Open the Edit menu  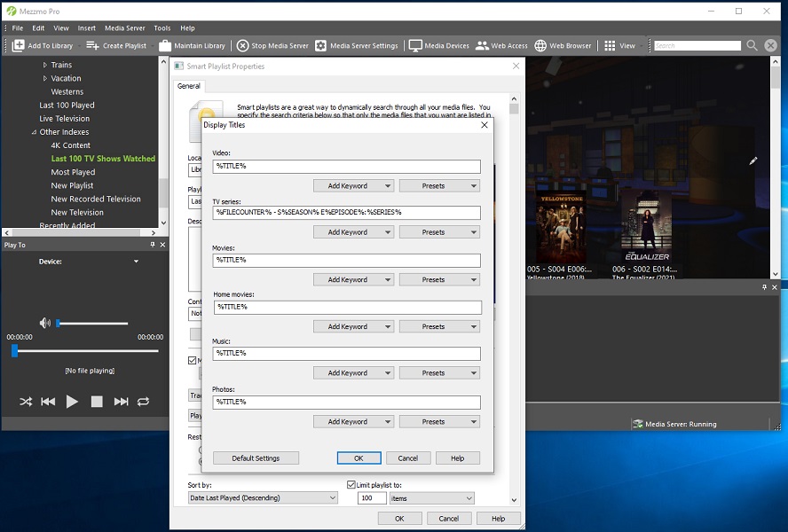click(x=38, y=28)
